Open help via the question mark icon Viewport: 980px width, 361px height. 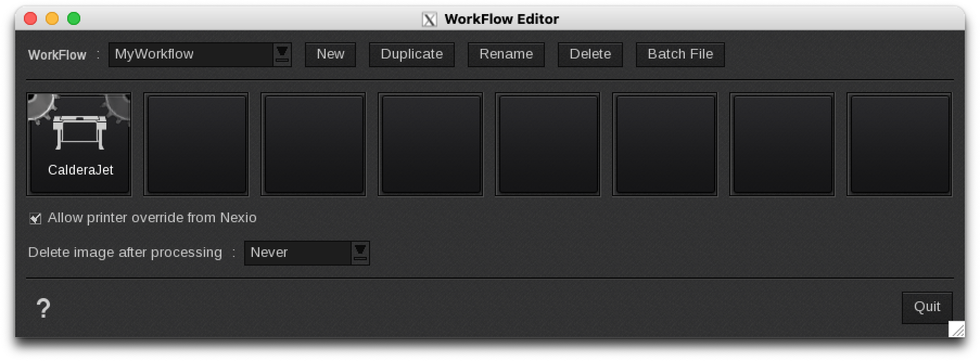[x=43, y=307]
